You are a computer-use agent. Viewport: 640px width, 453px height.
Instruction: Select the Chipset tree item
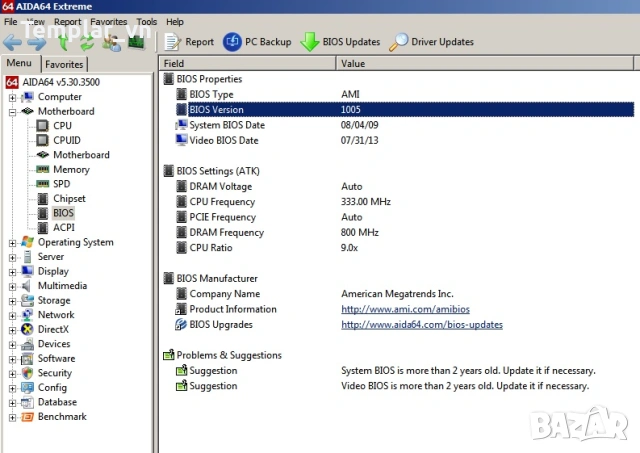69,199
